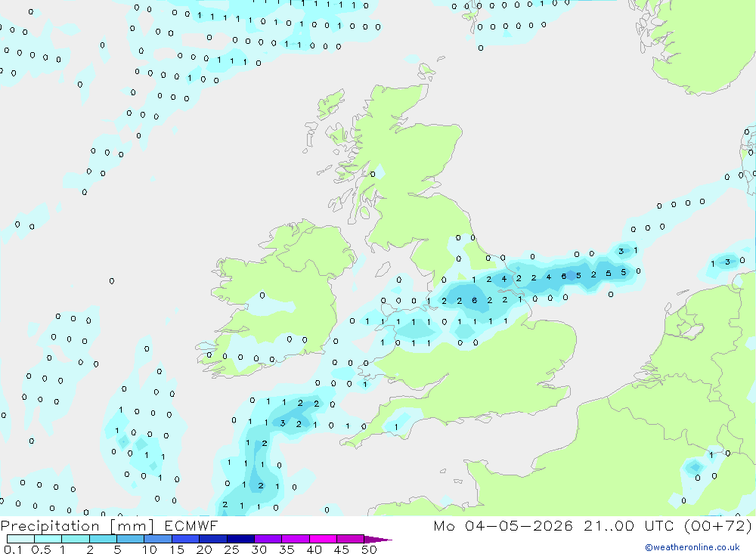Click the '35' legend scale label
The width and height of the screenshot is (756, 554).
(287, 549)
